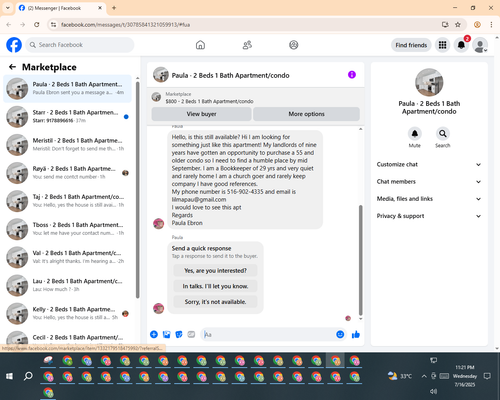Expand Chat members section

(x=429, y=182)
